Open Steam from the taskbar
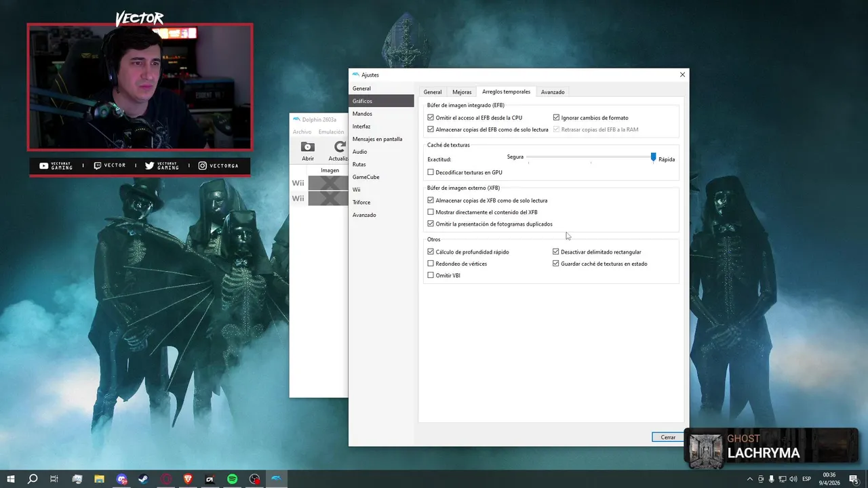 pyautogui.click(x=144, y=479)
